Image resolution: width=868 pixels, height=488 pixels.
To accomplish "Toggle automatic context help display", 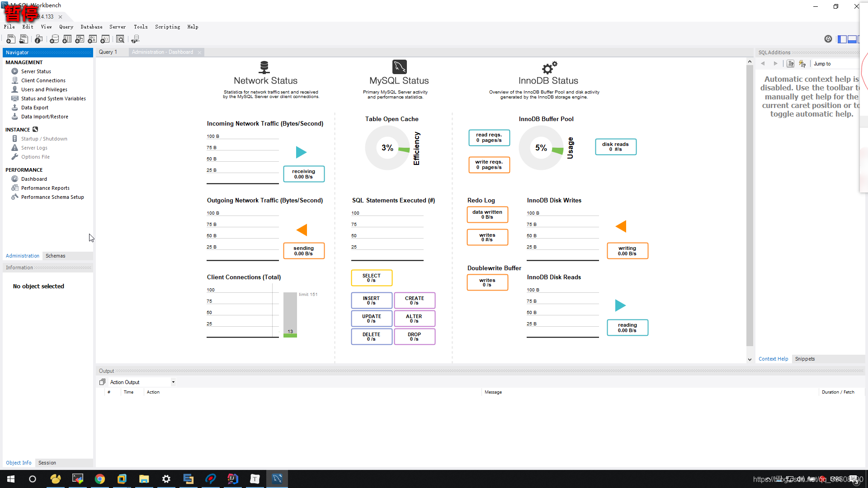I will [x=802, y=63].
